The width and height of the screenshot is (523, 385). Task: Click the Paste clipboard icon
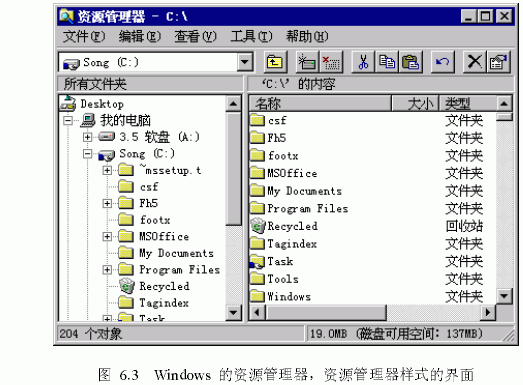(411, 62)
